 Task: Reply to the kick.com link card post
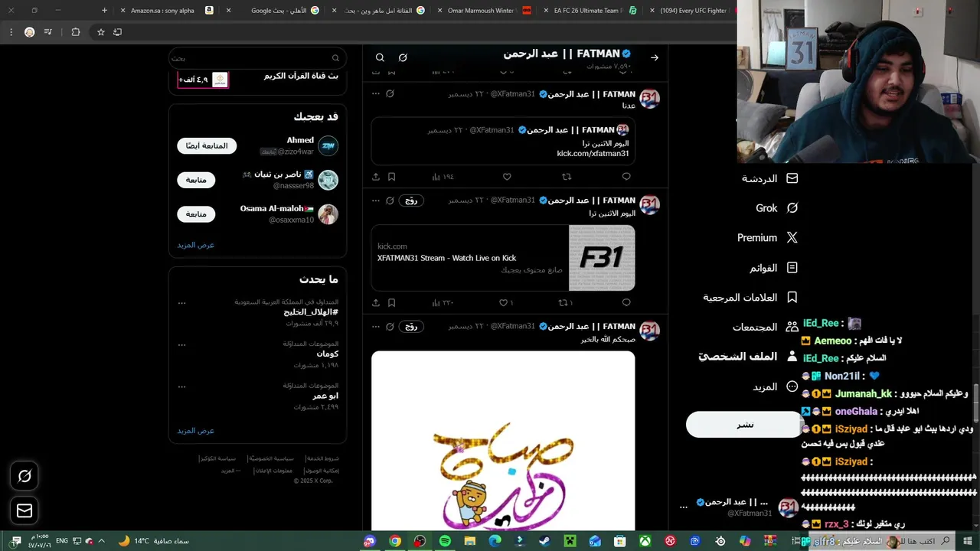click(626, 303)
